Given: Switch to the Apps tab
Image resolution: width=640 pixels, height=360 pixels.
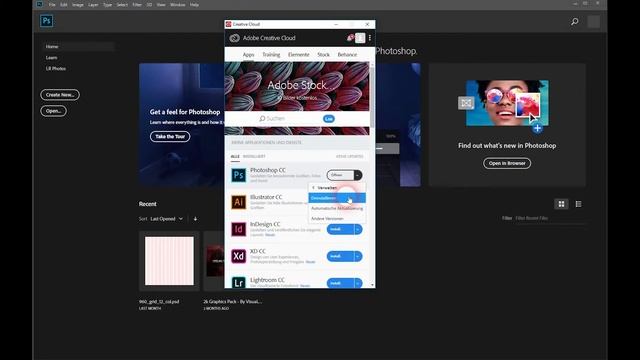Looking at the screenshot, I should point(248,55).
